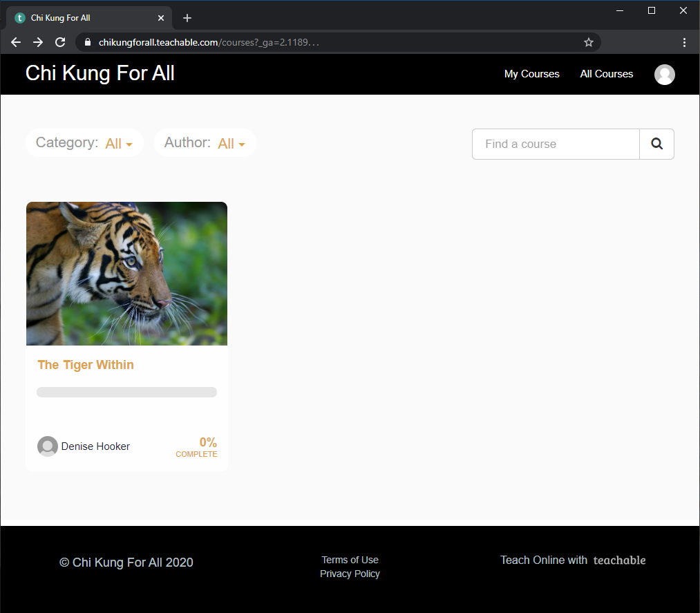The width and height of the screenshot is (700, 613).
Task: Click the Teach Online with teachable link
Action: [573, 560]
